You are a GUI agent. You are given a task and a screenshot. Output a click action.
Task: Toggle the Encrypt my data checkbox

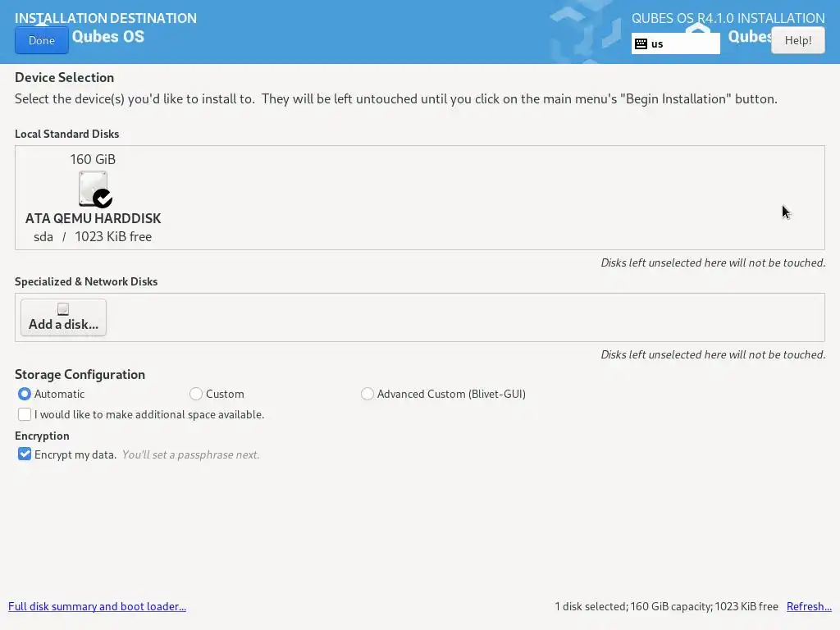pyautogui.click(x=24, y=454)
